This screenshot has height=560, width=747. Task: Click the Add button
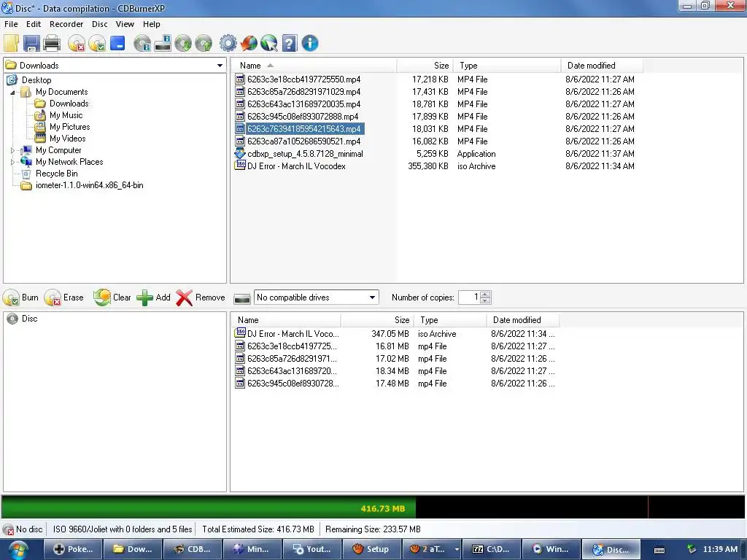(x=153, y=297)
